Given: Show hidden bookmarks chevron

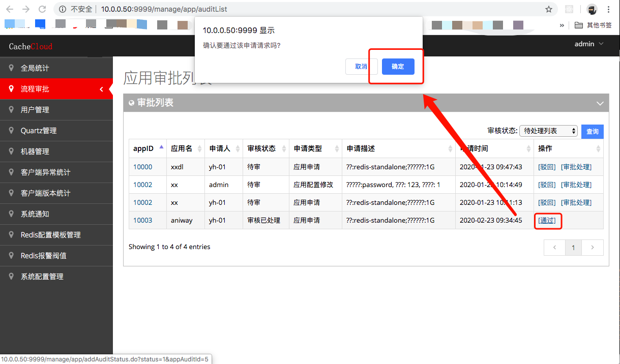Looking at the screenshot, I should point(562,25).
